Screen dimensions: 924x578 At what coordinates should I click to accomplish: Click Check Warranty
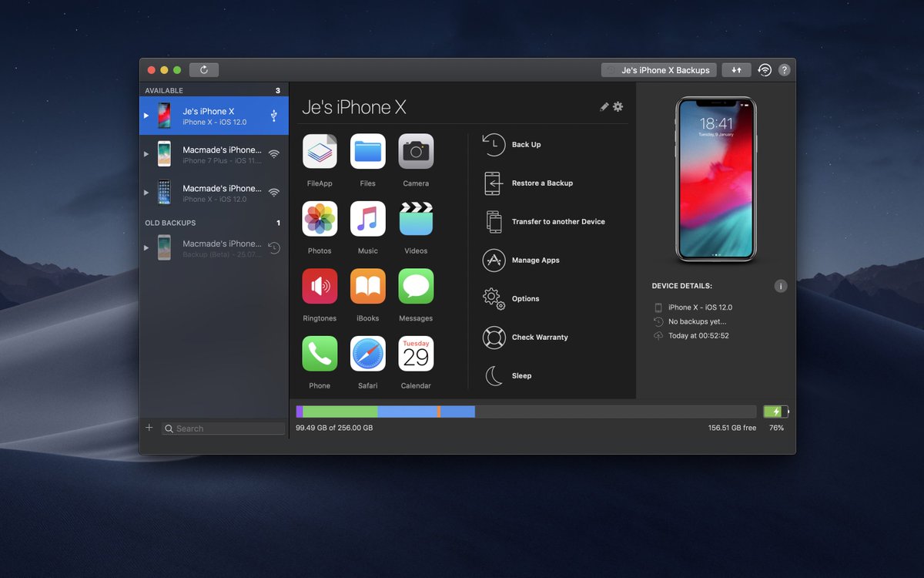tap(526, 338)
